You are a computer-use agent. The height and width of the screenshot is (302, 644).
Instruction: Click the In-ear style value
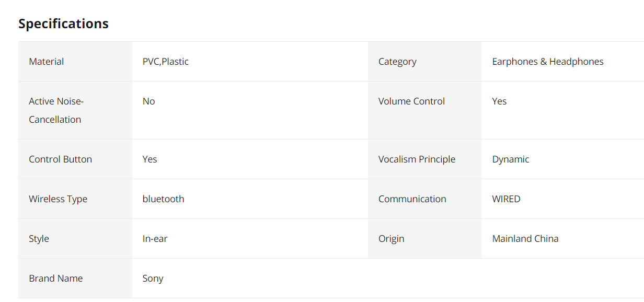(155, 239)
